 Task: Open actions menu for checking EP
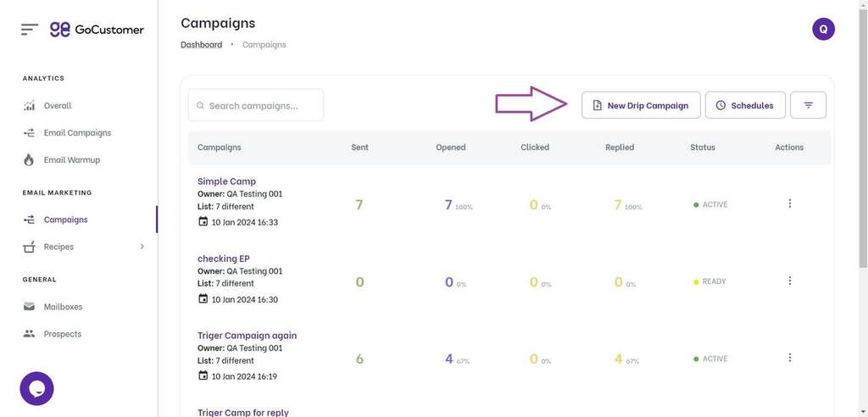point(789,281)
